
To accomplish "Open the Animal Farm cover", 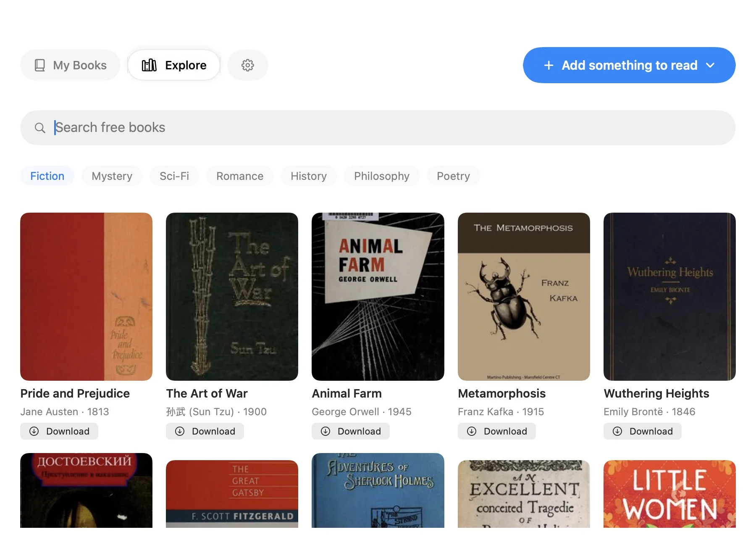I will click(x=378, y=297).
